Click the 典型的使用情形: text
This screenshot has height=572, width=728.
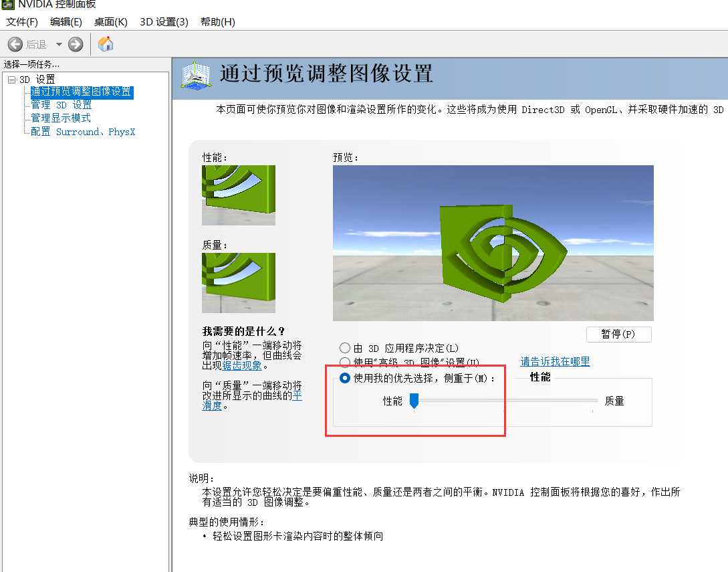pyautogui.click(x=226, y=522)
